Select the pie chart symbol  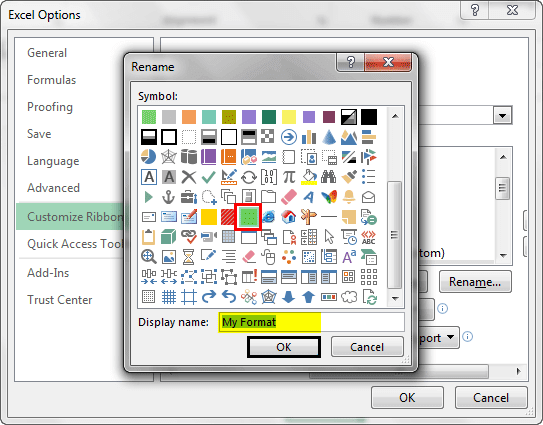(x=149, y=157)
